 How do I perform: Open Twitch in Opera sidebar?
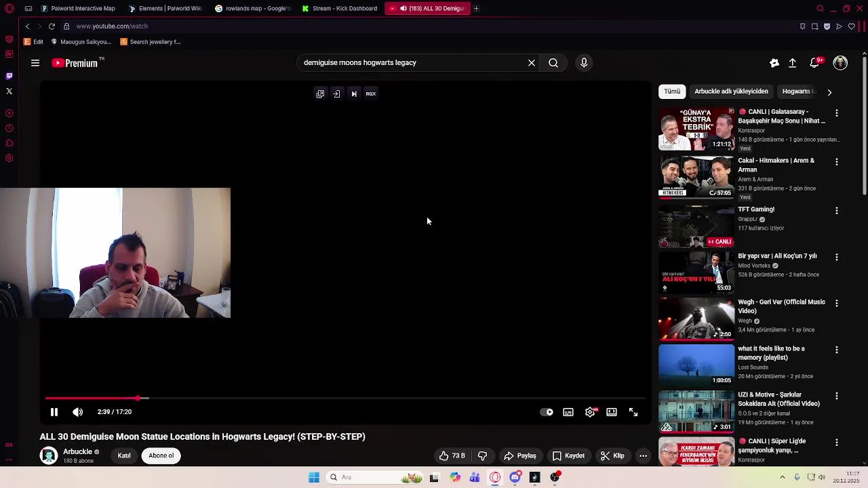point(9,76)
